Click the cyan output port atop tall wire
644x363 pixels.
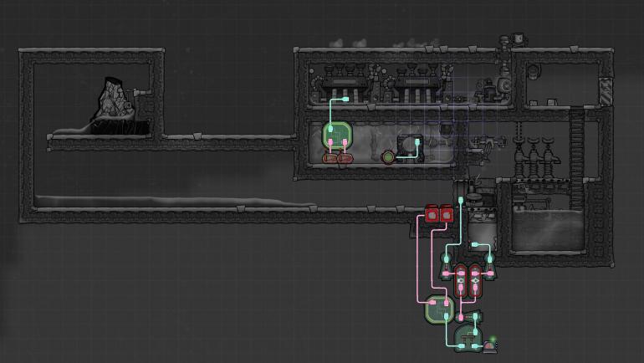(461, 200)
